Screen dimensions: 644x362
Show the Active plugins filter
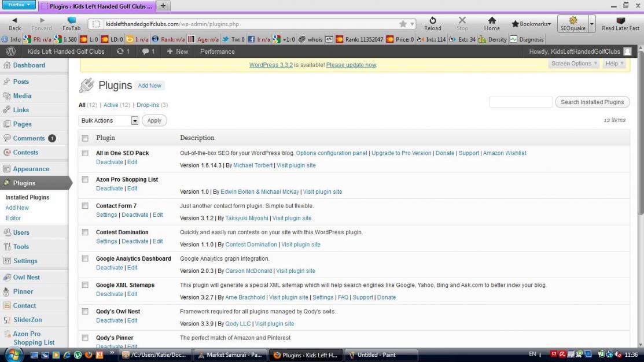[111, 105]
